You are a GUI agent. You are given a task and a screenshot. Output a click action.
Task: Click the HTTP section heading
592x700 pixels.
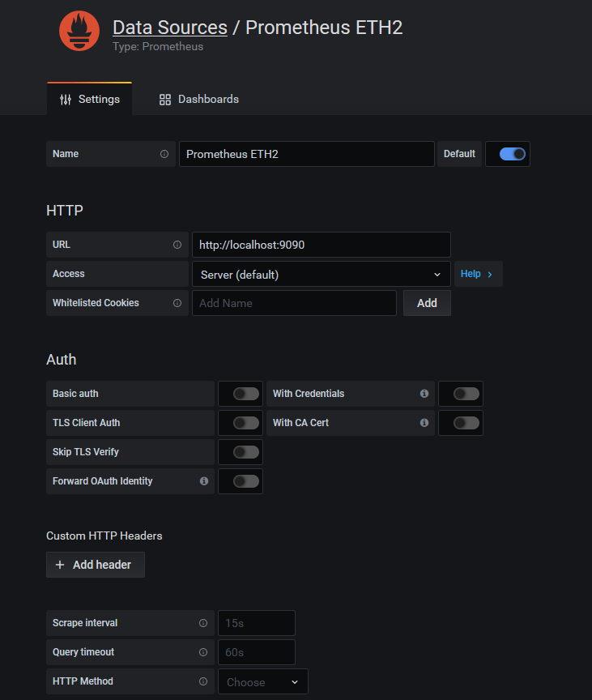point(65,211)
